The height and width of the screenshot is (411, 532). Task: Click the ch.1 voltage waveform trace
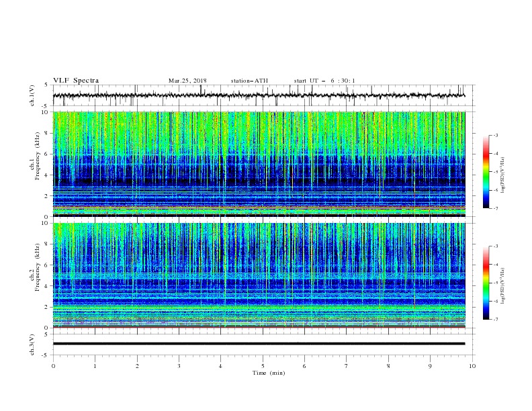259,95
